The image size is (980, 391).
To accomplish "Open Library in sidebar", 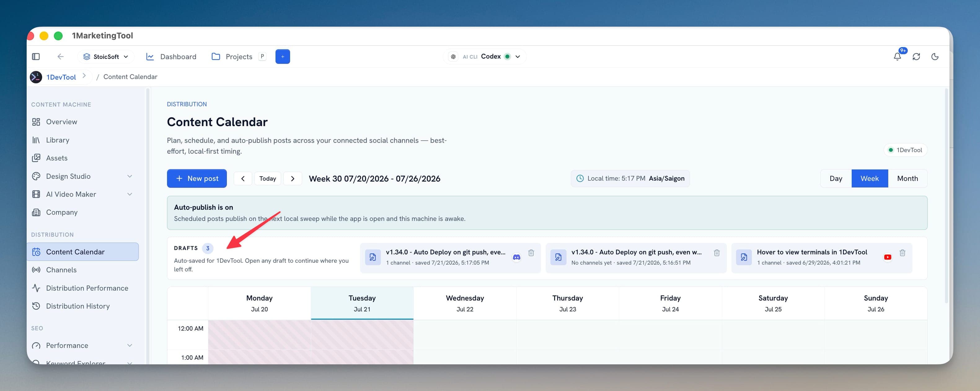I will point(83,140).
